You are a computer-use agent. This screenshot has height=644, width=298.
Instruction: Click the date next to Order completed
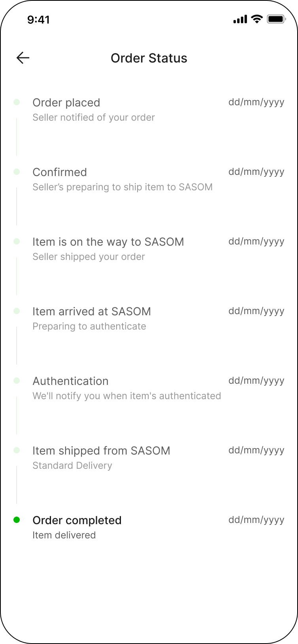point(256,520)
